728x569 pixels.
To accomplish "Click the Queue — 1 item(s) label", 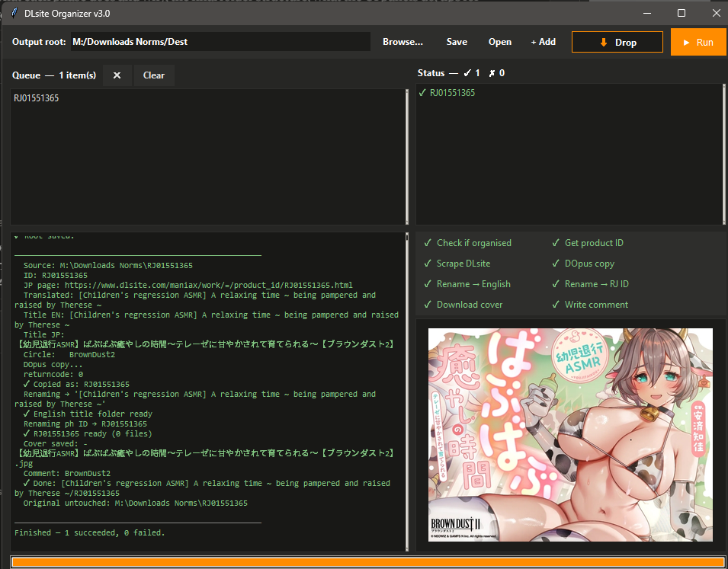I will [x=54, y=75].
